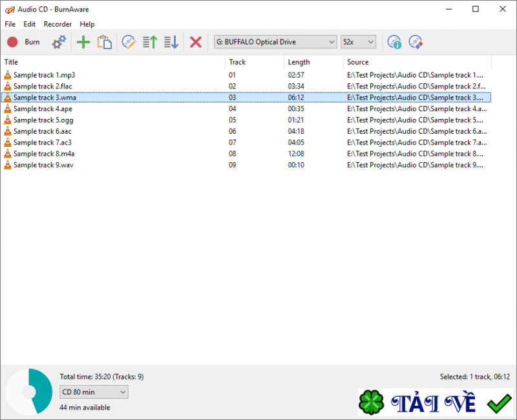The height and width of the screenshot is (420, 517).
Task: Click length value 02:57
Action: pyautogui.click(x=296, y=75)
